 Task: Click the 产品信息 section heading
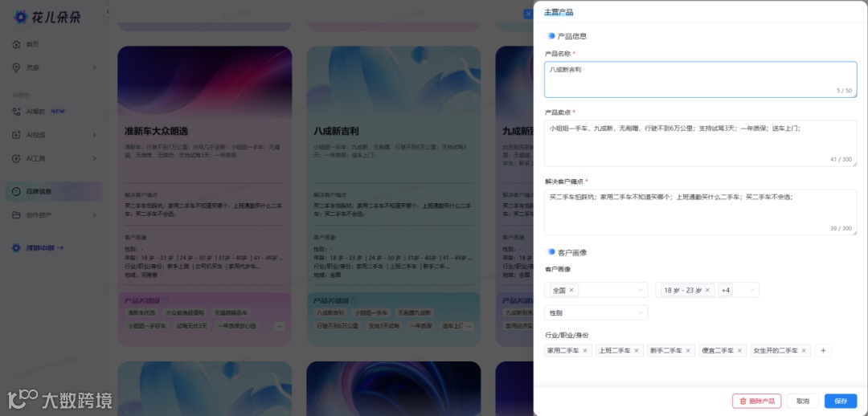[572, 36]
